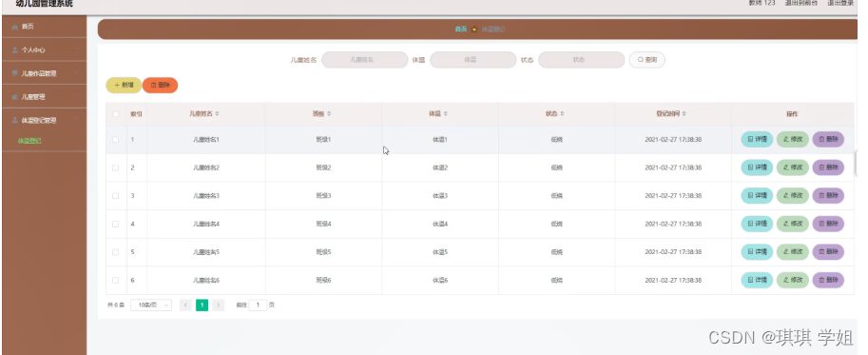Click 修改 for row 儿童姓名3
Screen dimensions: 868x355
[793, 195]
